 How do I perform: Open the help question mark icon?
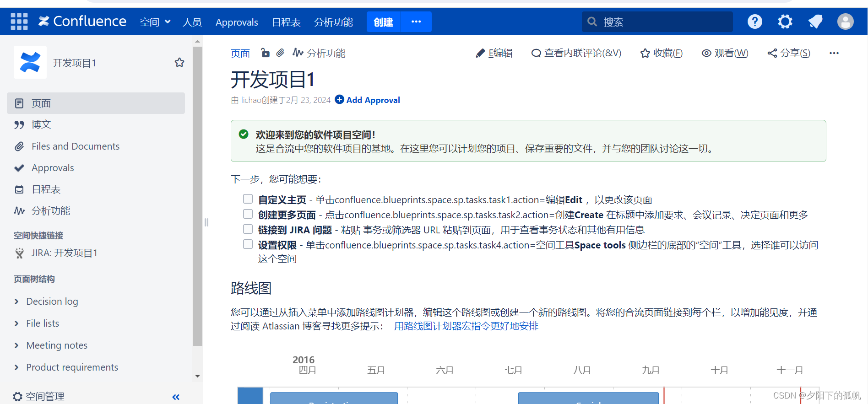[754, 22]
